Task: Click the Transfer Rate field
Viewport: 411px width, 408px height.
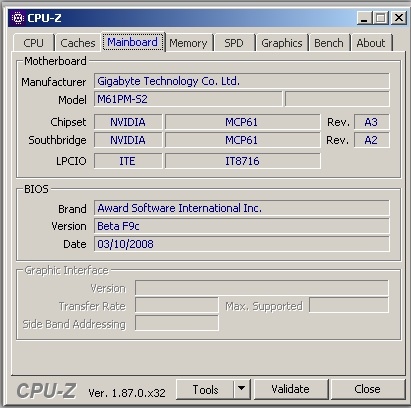Action: [177, 305]
